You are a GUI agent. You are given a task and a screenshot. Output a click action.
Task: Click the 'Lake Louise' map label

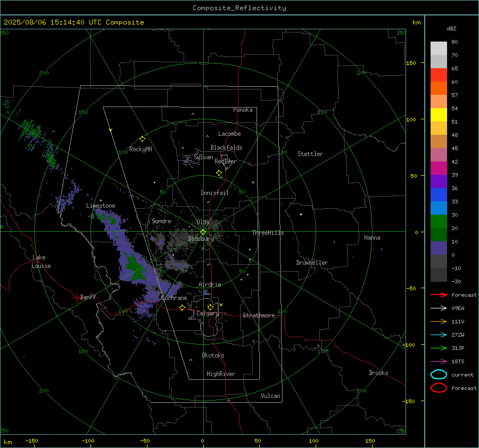pyautogui.click(x=41, y=262)
